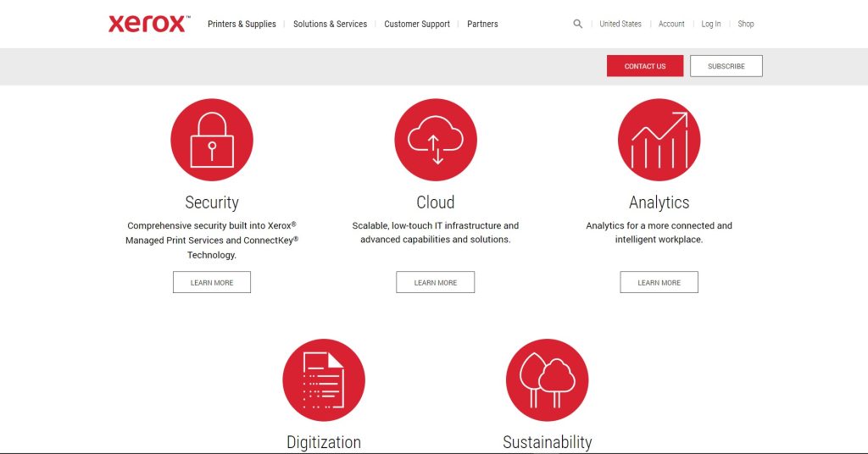Click the Analytics heading
Screen dimensions: 868x454
[x=659, y=202]
